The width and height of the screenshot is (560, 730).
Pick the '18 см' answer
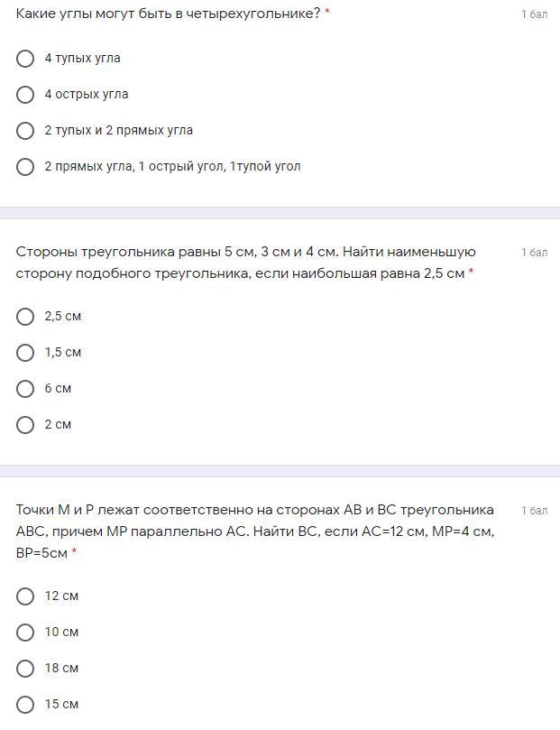pos(25,669)
